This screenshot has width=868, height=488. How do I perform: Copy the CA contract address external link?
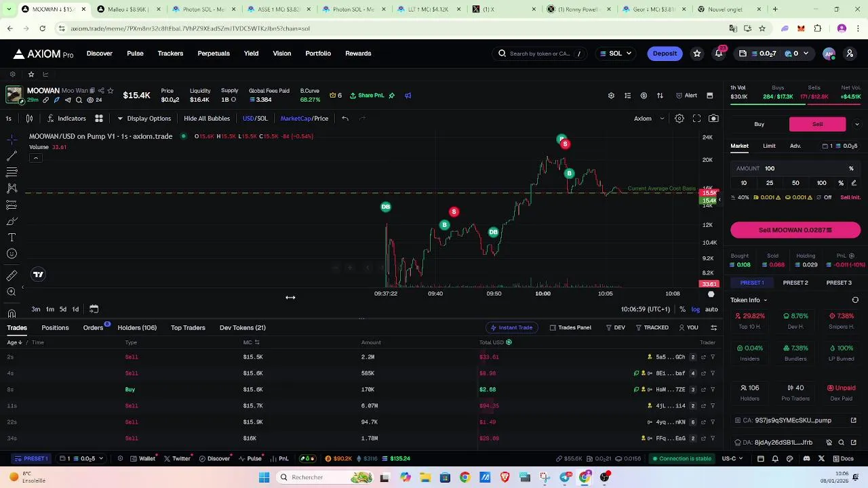pyautogui.click(x=854, y=420)
